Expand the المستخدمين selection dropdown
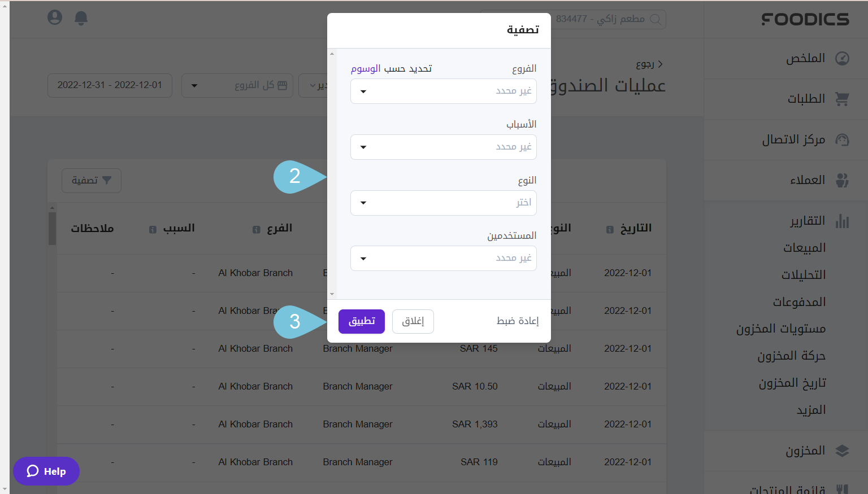Image resolution: width=868 pixels, height=494 pixels. pyautogui.click(x=443, y=258)
